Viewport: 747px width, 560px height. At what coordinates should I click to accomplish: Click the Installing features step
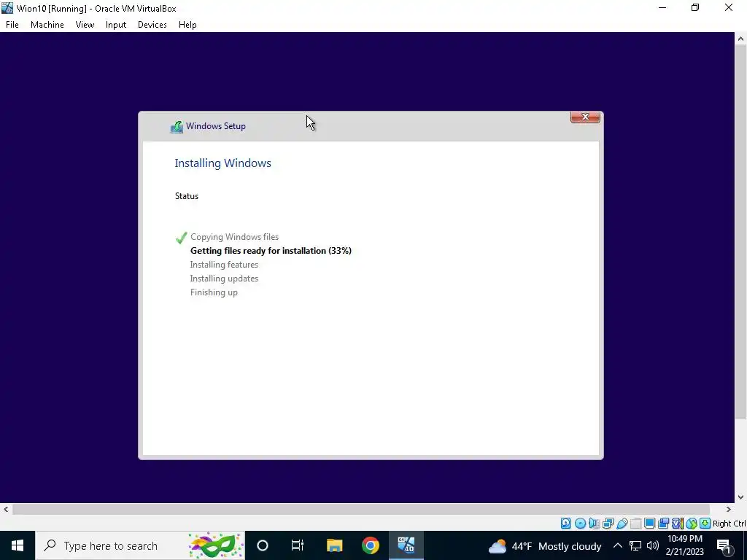click(224, 265)
